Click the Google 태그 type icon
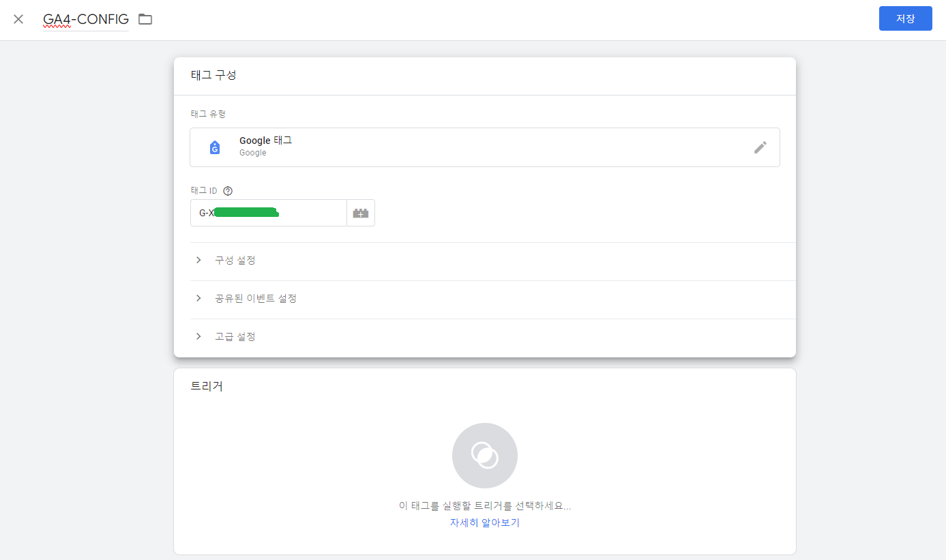 tap(215, 147)
